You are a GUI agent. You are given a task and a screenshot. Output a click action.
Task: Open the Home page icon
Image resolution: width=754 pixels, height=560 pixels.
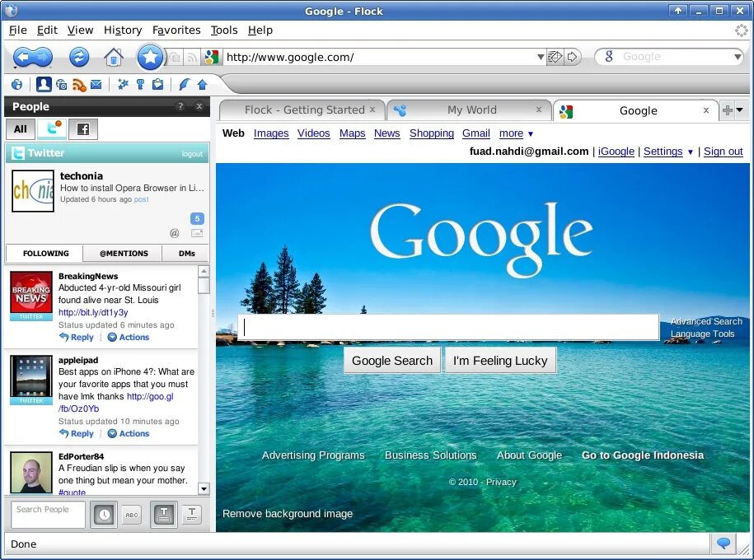point(114,57)
